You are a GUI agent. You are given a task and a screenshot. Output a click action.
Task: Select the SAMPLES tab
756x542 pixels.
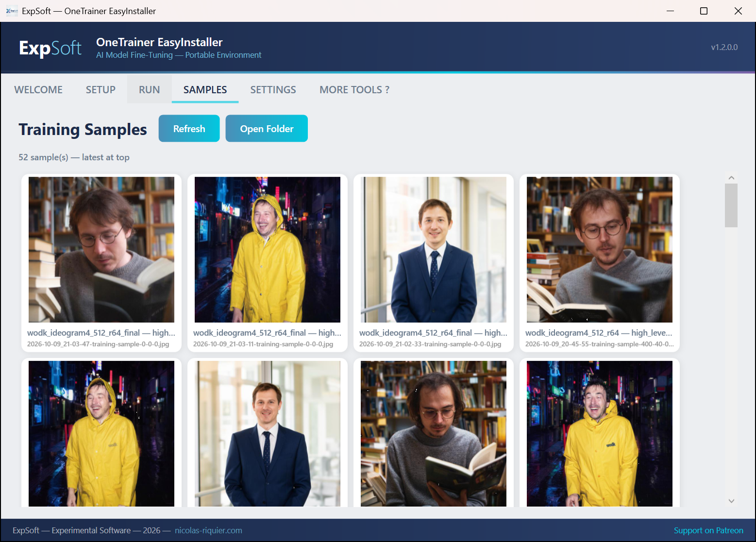pyautogui.click(x=205, y=90)
